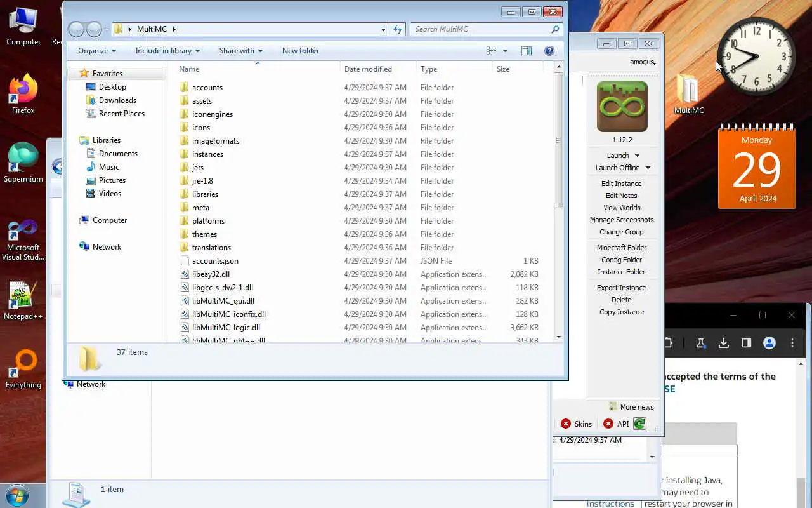Screen dimensions: 812x508
Task: Click the Change your view icon
Action: [492, 51]
